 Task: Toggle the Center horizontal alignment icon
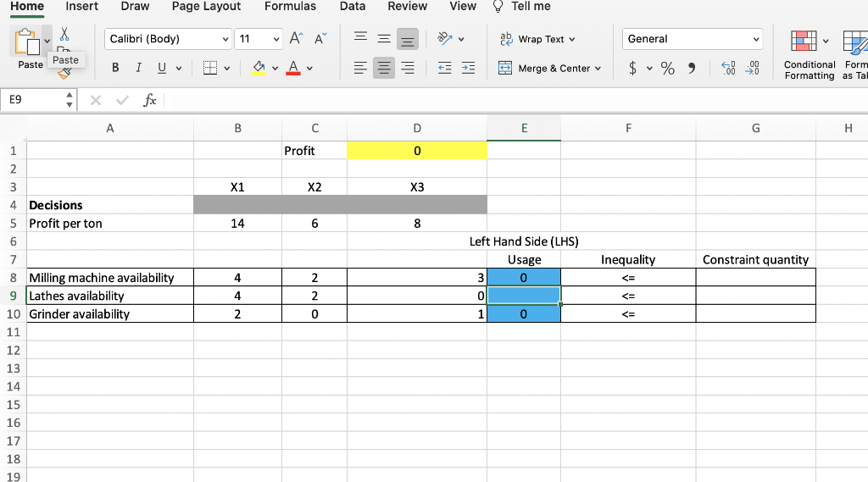pyautogui.click(x=384, y=68)
